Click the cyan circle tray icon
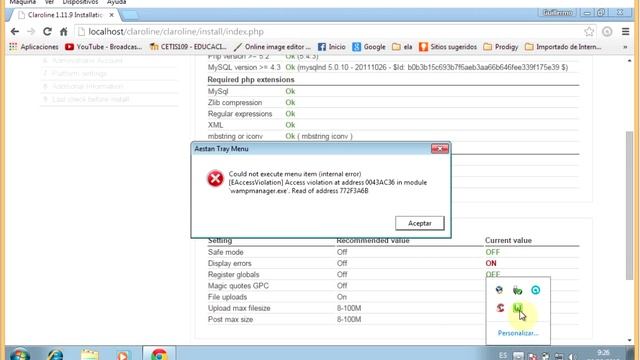The image size is (640, 360). (536, 290)
